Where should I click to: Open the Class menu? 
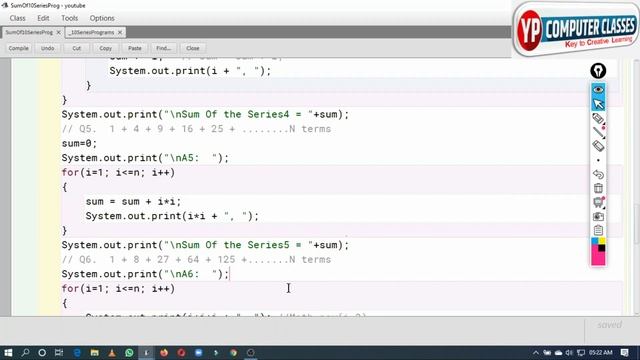tap(18, 18)
